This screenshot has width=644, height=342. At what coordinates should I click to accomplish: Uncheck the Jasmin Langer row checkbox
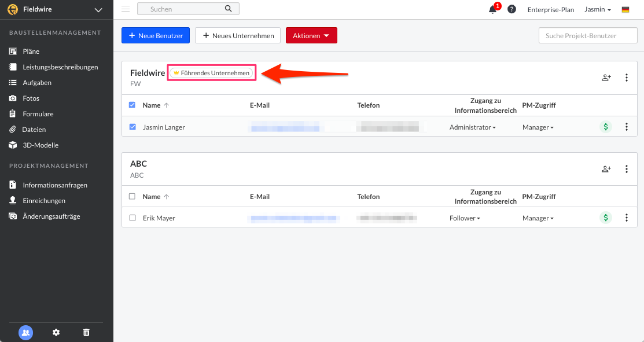pyautogui.click(x=133, y=127)
